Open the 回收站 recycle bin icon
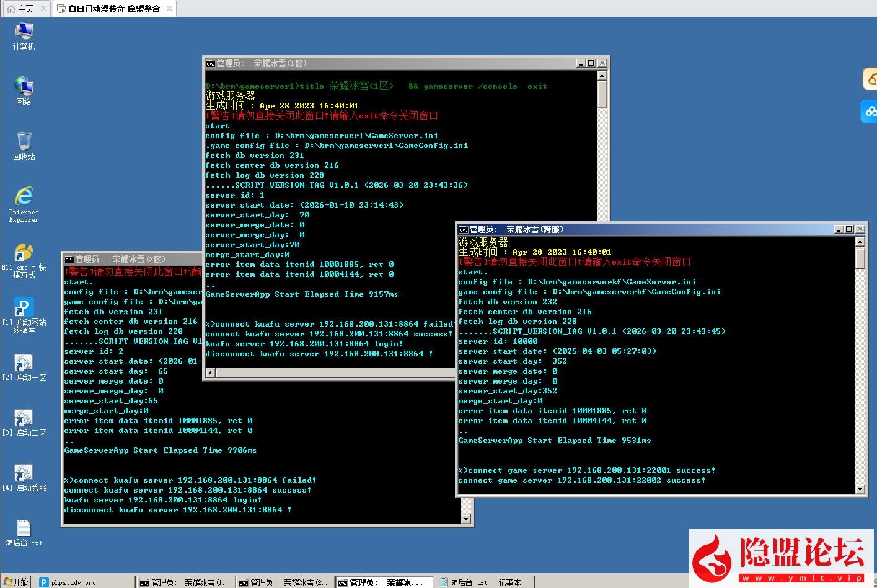The image size is (877, 588). (x=24, y=142)
